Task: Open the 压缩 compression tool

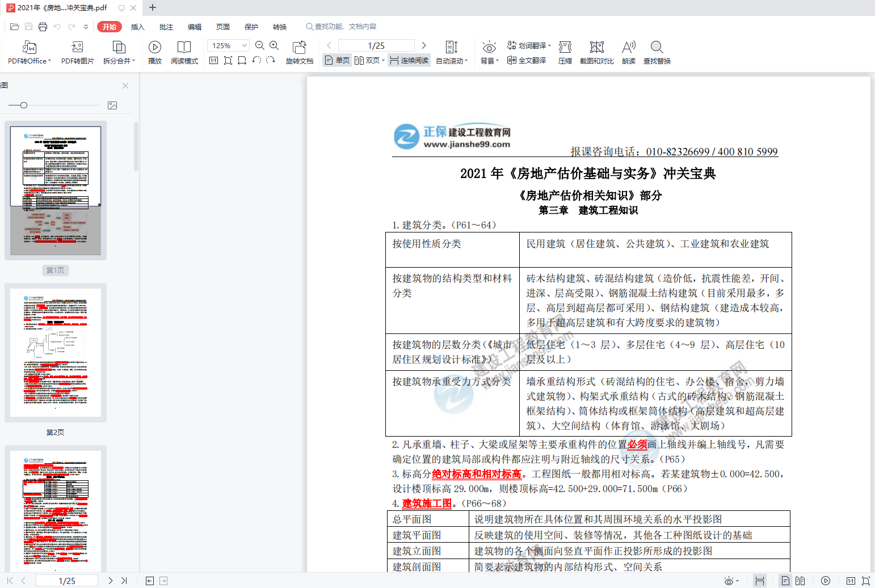Action: (x=565, y=52)
